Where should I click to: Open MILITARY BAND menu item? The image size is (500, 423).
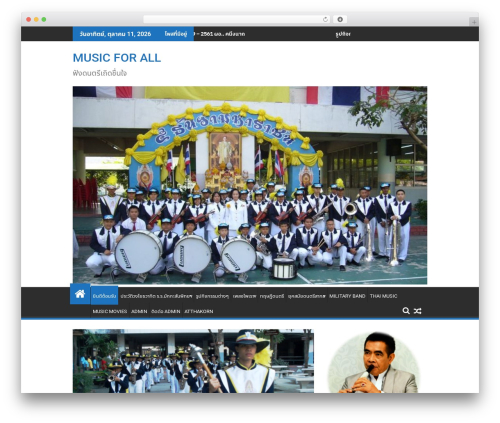click(347, 296)
